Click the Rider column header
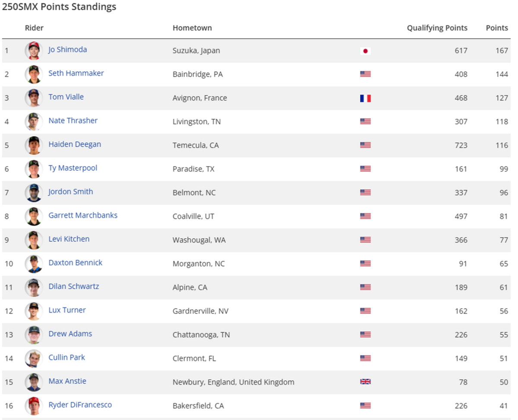The width and height of the screenshot is (518, 420). (34, 28)
